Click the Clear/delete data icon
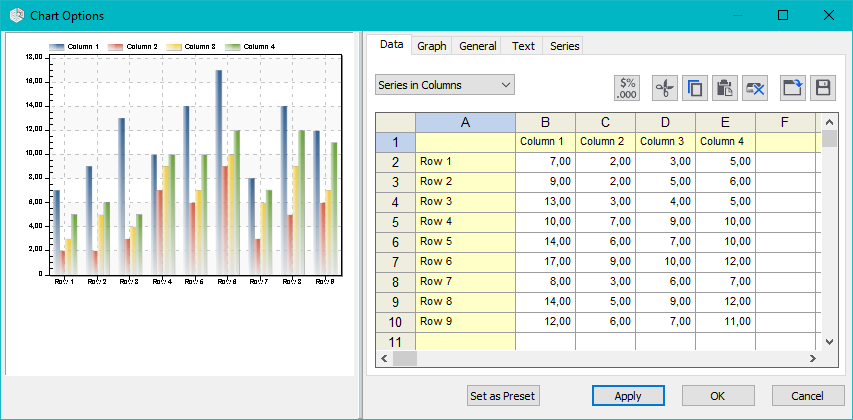The image size is (853, 420). pos(755,87)
